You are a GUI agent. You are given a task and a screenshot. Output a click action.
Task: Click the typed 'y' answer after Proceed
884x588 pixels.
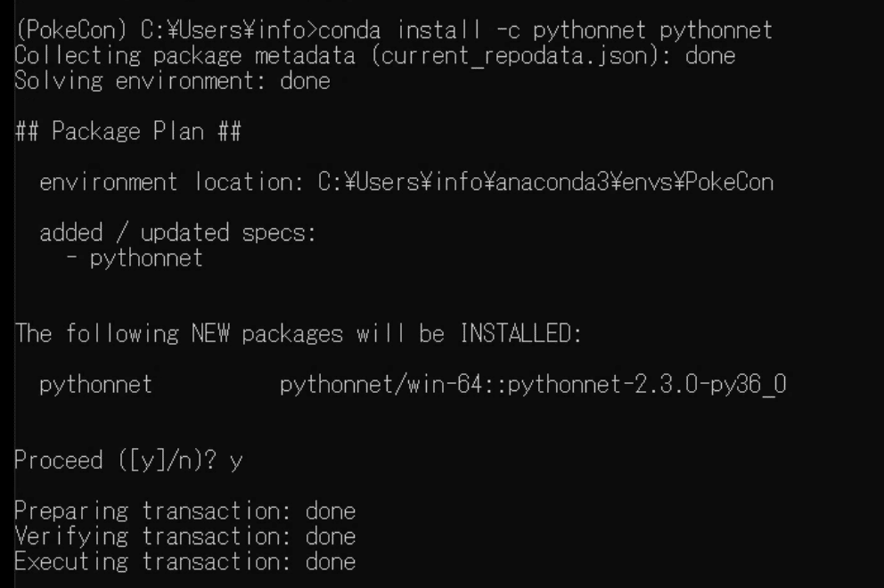point(235,462)
